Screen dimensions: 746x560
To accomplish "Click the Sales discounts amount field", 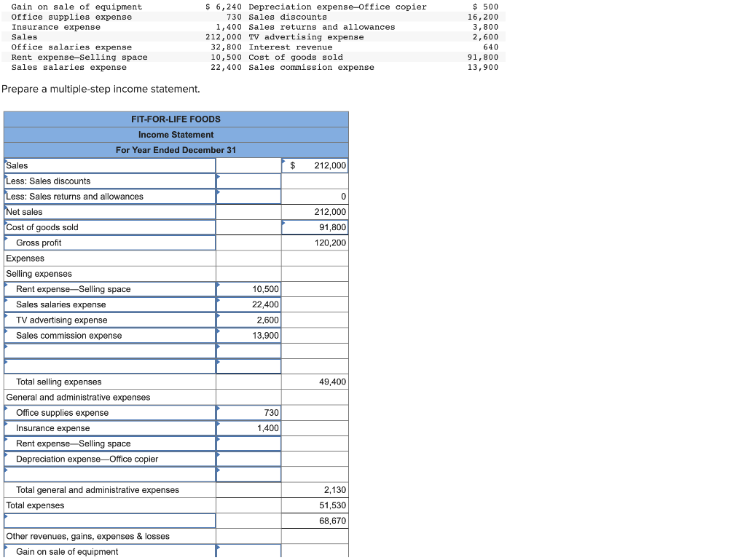I will 248,181.
